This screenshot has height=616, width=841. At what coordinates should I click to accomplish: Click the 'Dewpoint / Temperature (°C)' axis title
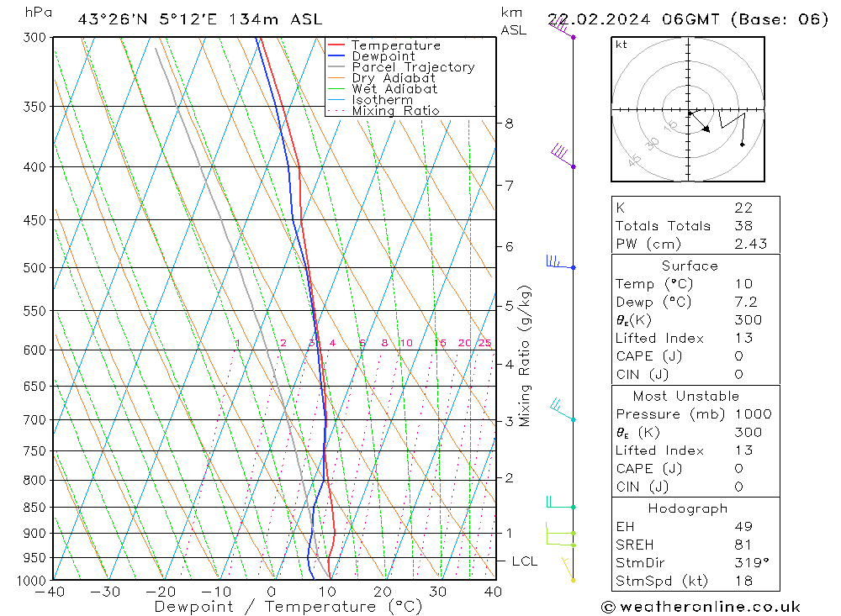[288, 607]
